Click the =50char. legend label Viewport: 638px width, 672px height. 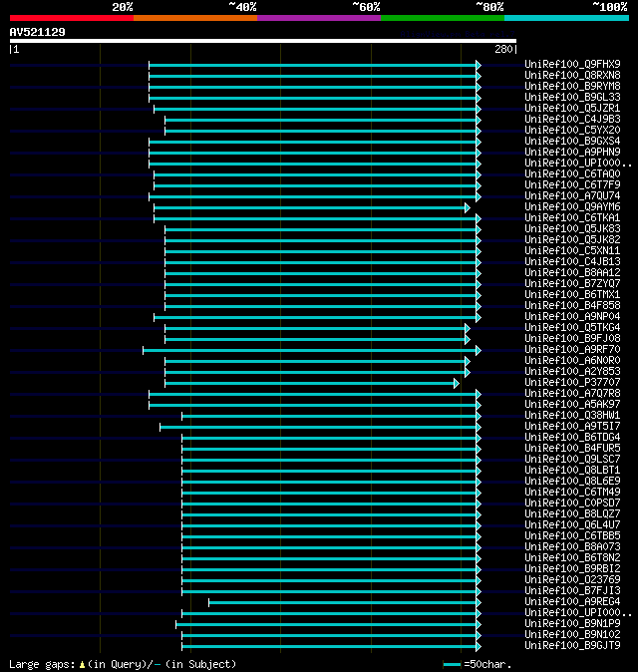pyautogui.click(x=487, y=664)
